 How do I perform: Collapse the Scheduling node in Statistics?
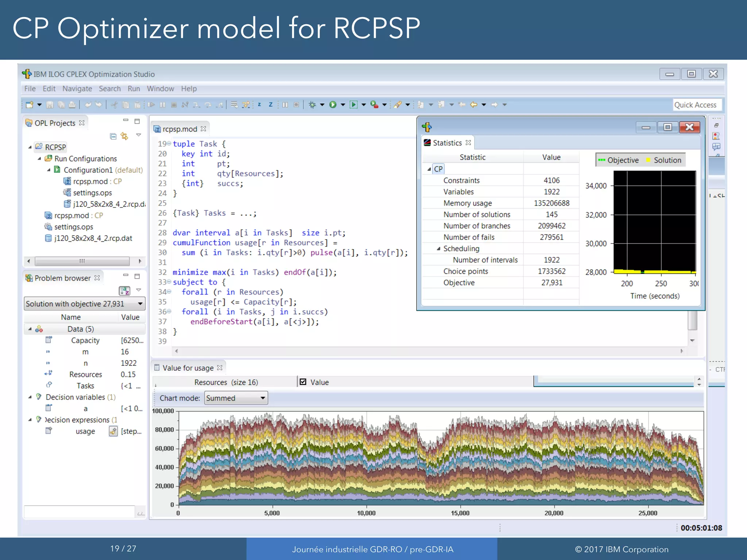439,249
